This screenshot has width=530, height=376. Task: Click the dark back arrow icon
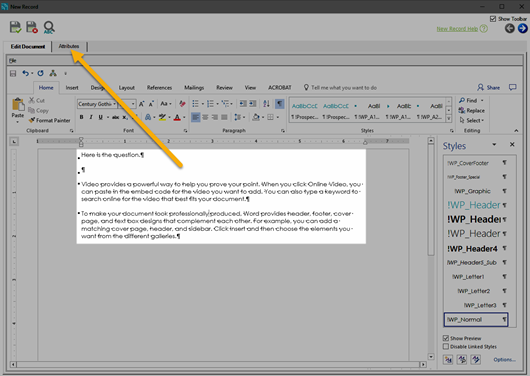click(510, 28)
